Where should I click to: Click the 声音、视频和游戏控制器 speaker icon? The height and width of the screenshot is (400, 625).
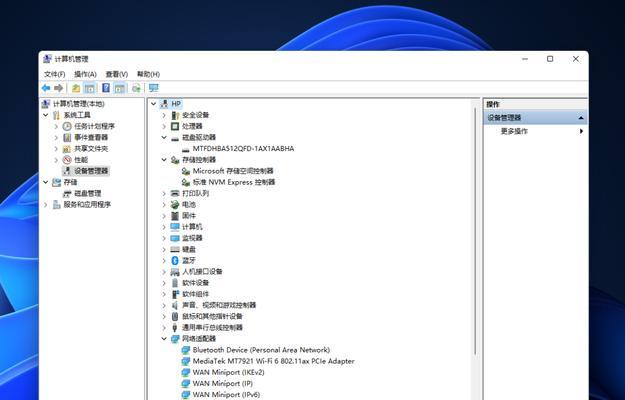(x=175, y=305)
